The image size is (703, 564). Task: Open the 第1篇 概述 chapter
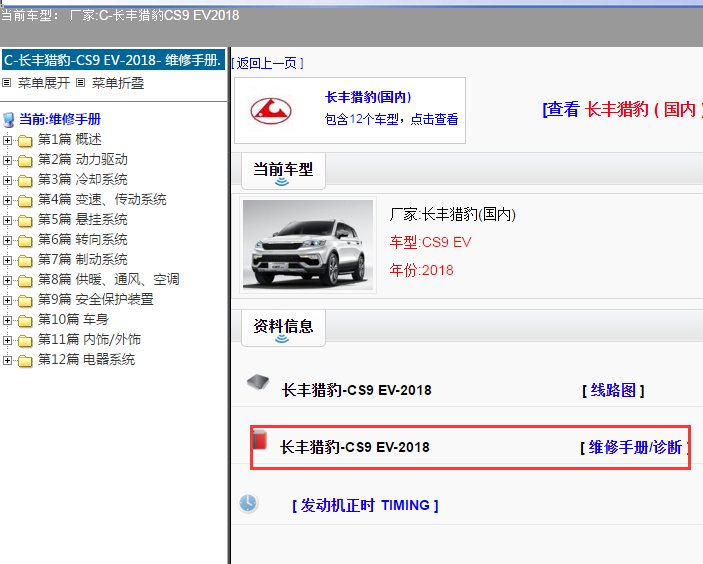click(69, 139)
